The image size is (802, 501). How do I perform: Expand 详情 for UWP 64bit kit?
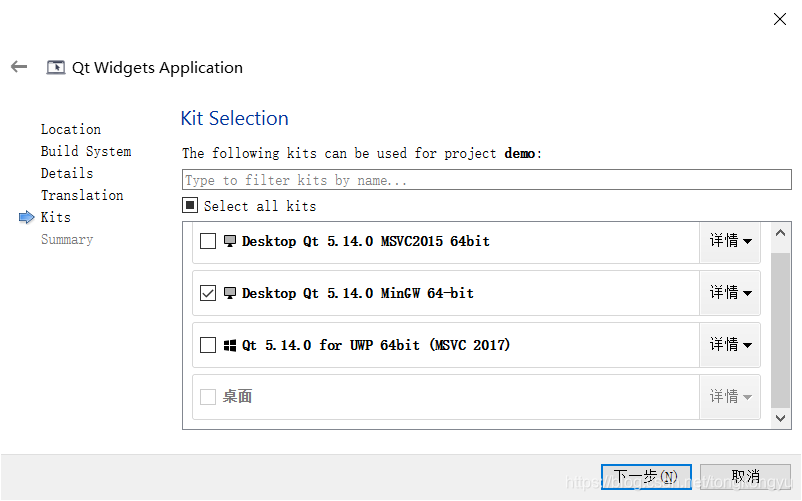coord(730,345)
